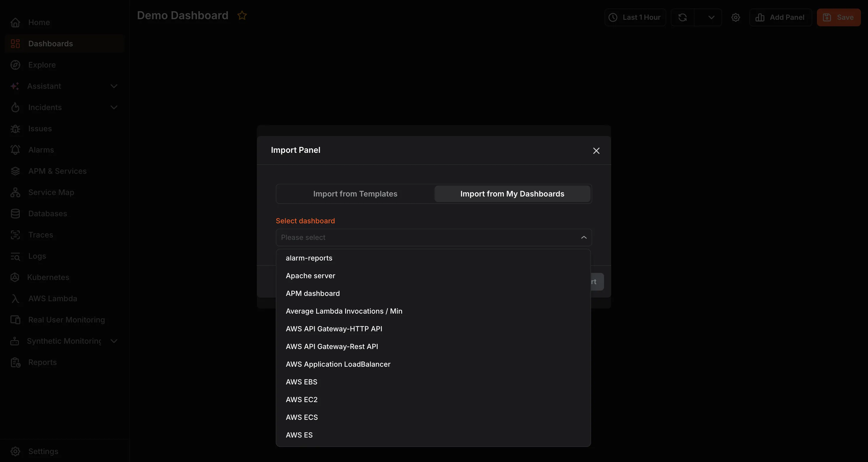Pick AWS API Gateway-Rest API option

(433, 346)
